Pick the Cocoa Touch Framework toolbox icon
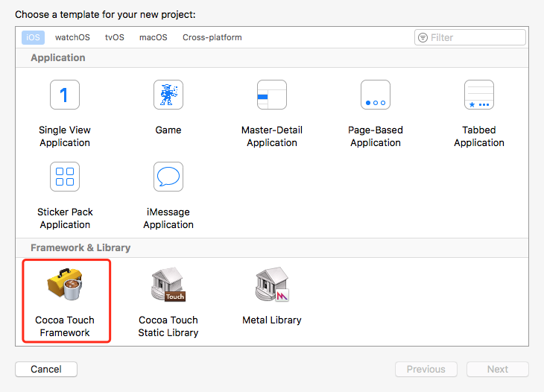The image size is (544, 392). (x=65, y=284)
